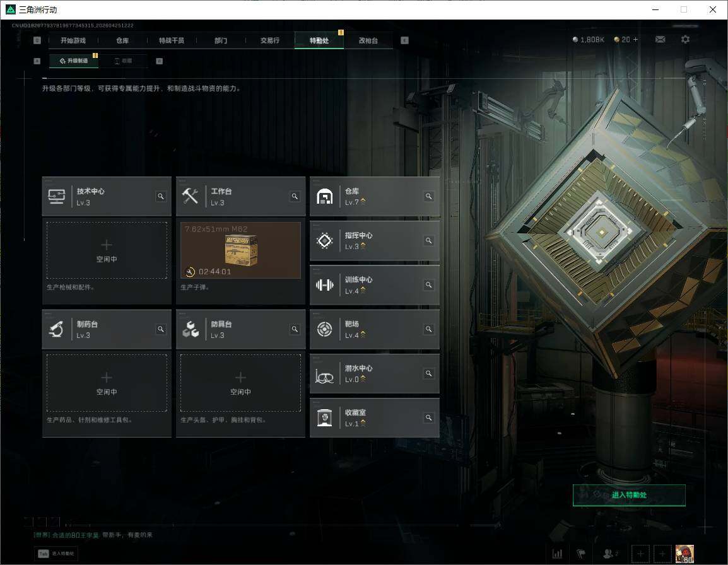Click the 升级各部门等级 description line
Screen dimensions: 728x565
[141, 88]
